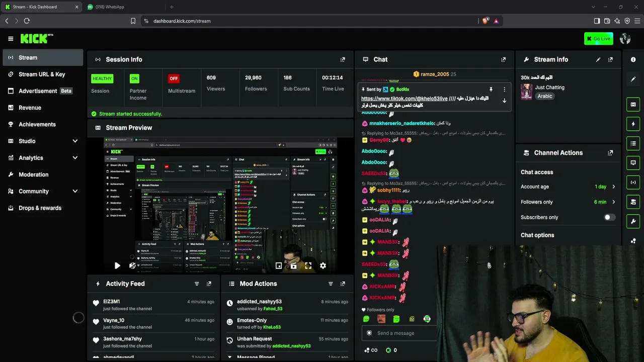Image resolution: width=644 pixels, height=362 pixels.
Task: Play the stream preview
Action: [x=117, y=266]
